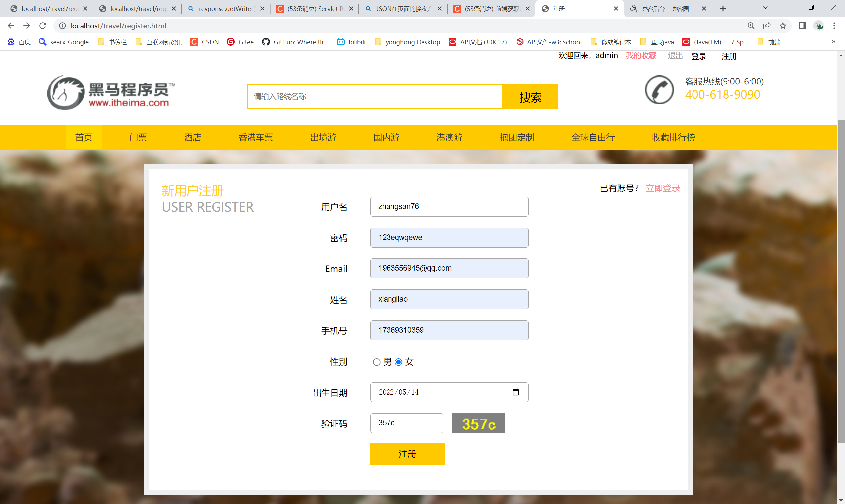Viewport: 845px width, 504px height.
Task: Click the 357c captcha image to refresh
Action: (x=478, y=423)
